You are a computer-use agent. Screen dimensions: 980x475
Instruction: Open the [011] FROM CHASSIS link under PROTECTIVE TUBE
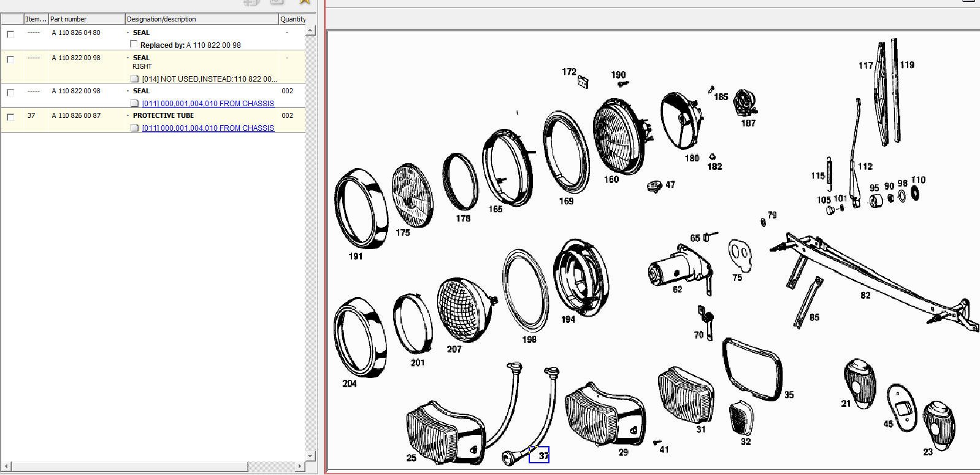[208, 128]
